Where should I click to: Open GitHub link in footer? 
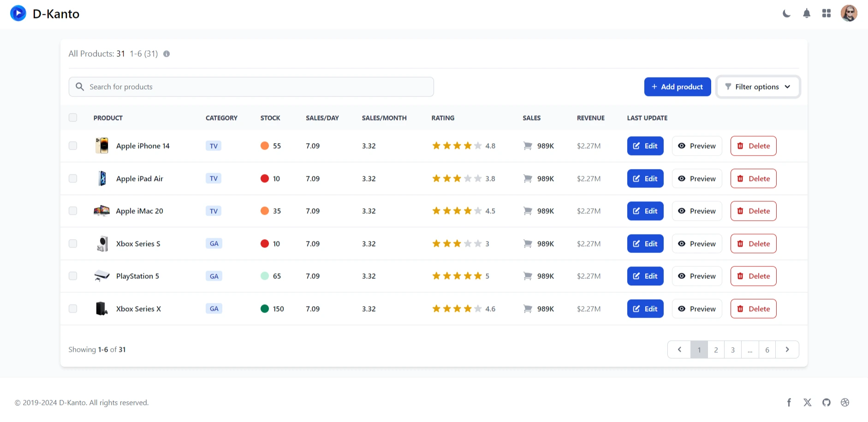pyautogui.click(x=826, y=403)
